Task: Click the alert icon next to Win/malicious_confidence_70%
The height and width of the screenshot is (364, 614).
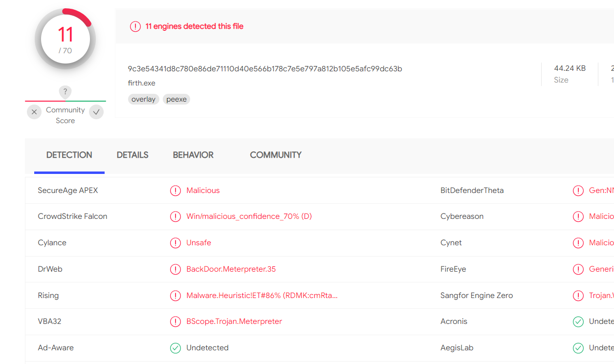Action: [x=175, y=216]
